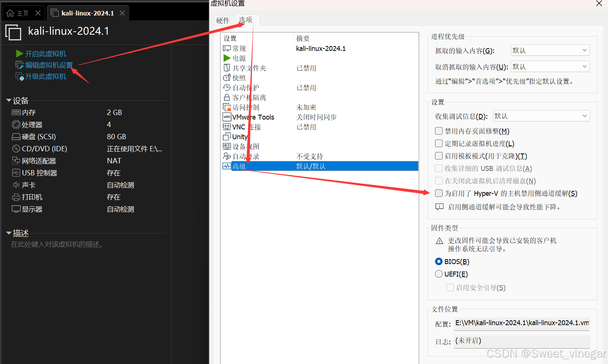This screenshot has height=364, width=608.
Task: Click 开启此虚拟机 link
Action: click(x=46, y=54)
